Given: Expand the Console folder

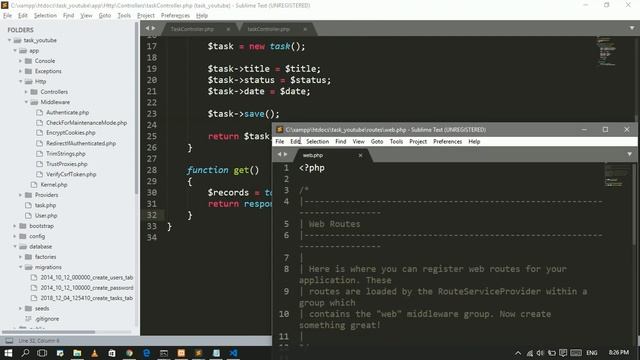Looking at the screenshot, I should [20, 61].
